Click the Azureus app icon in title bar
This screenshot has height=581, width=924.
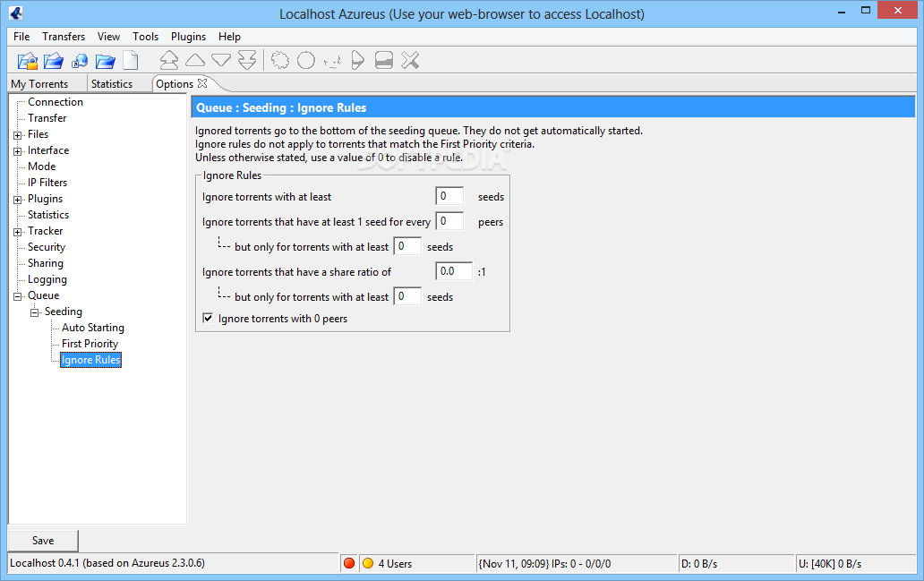[x=16, y=13]
